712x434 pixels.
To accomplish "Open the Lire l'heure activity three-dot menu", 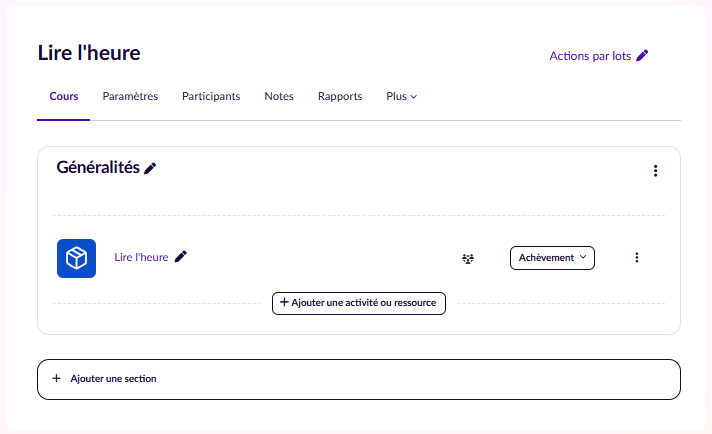I will point(636,258).
